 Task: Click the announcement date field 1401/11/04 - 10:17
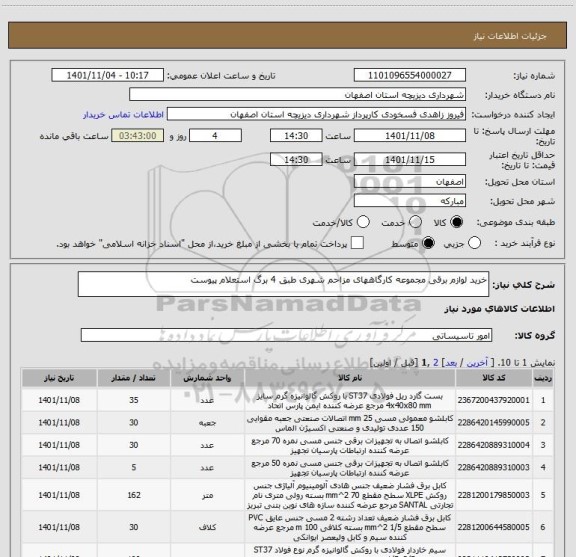(x=107, y=75)
